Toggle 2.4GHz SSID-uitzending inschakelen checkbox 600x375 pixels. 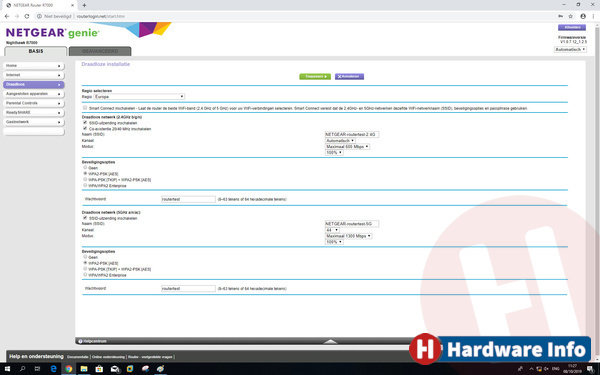point(85,122)
